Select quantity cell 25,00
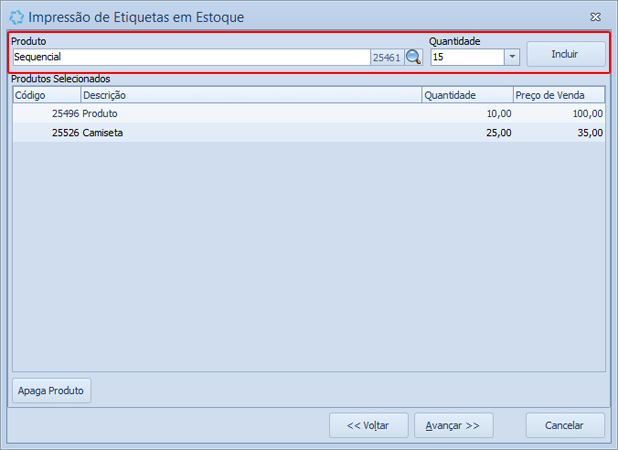Image resolution: width=618 pixels, height=450 pixels. click(x=467, y=132)
